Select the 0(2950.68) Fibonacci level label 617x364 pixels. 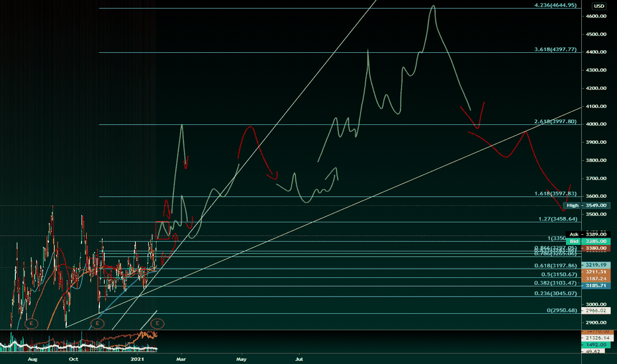(562, 310)
